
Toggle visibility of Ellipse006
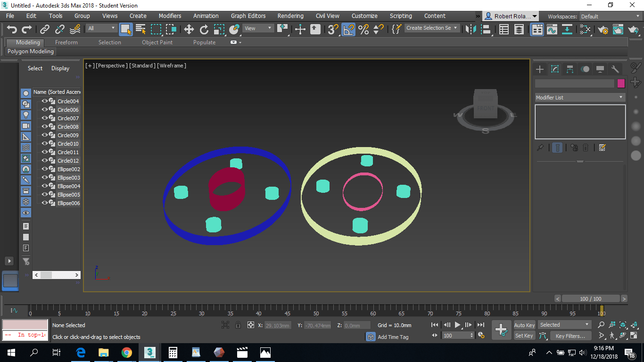pos(45,203)
